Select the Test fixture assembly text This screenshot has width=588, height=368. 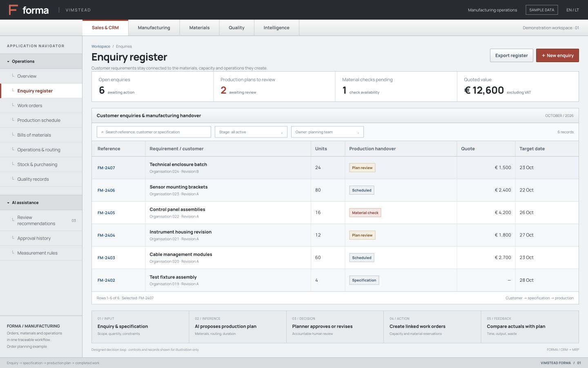tap(173, 277)
